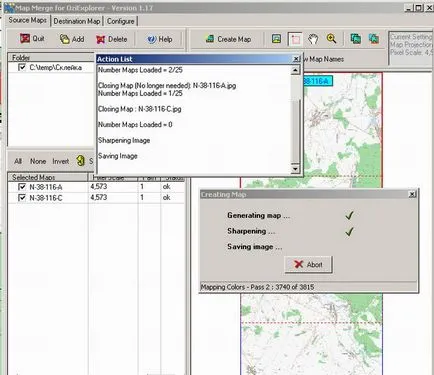
Task: Click the Create Map button
Action: 229,39
